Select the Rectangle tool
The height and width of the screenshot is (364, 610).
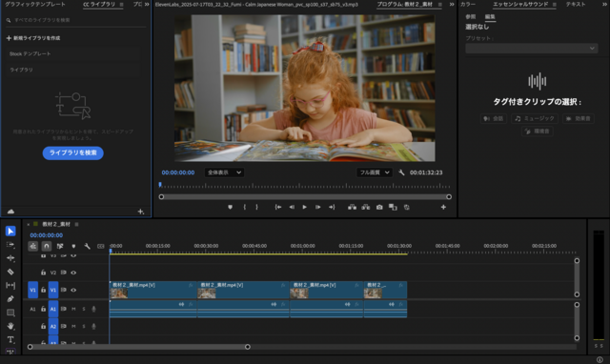[x=10, y=313]
